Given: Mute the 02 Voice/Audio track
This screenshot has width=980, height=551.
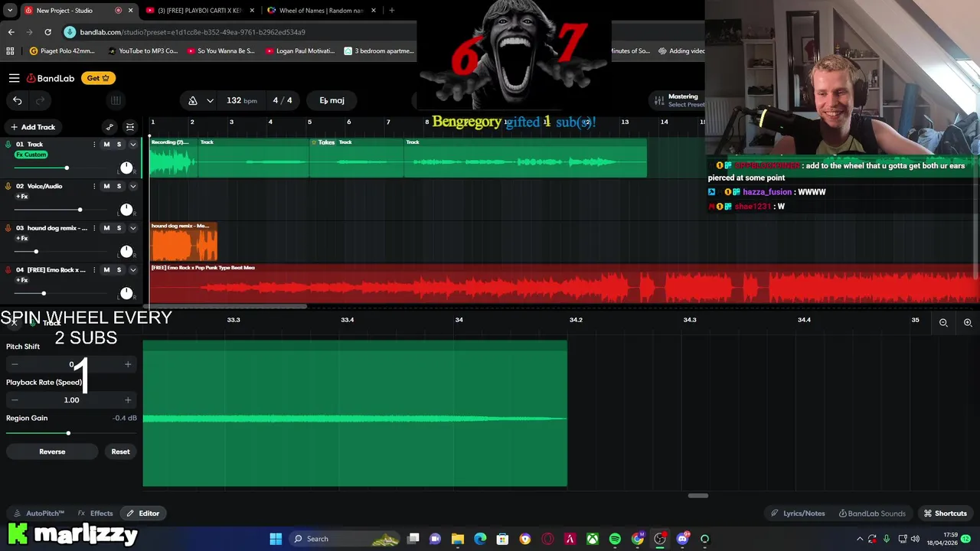Looking at the screenshot, I should pos(106,186).
